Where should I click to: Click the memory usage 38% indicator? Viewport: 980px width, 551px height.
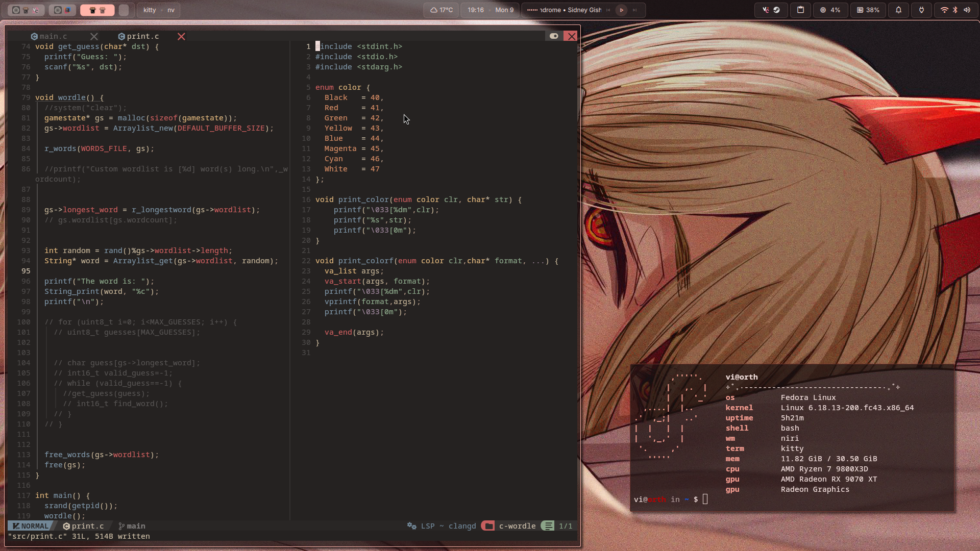click(868, 10)
